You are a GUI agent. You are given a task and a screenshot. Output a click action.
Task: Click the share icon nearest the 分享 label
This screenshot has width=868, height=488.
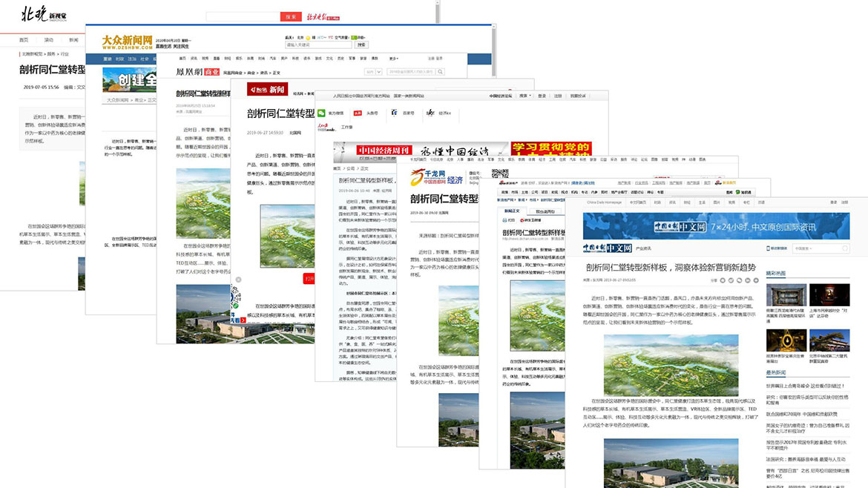[723, 280]
